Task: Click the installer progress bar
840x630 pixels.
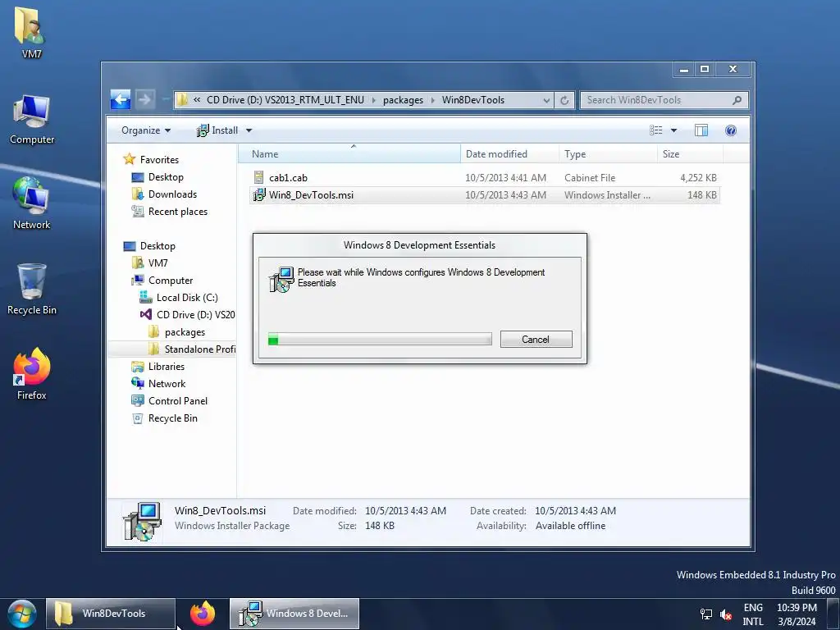Action: tap(380, 339)
